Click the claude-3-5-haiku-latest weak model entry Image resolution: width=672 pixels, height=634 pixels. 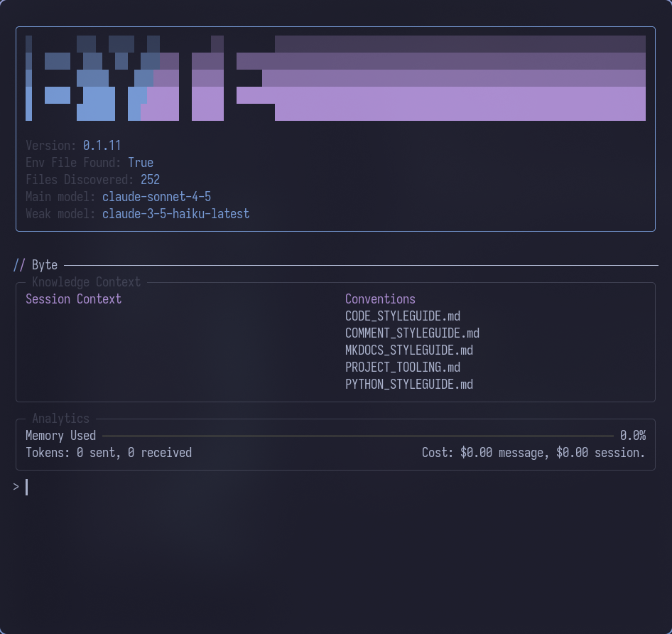[x=175, y=213]
